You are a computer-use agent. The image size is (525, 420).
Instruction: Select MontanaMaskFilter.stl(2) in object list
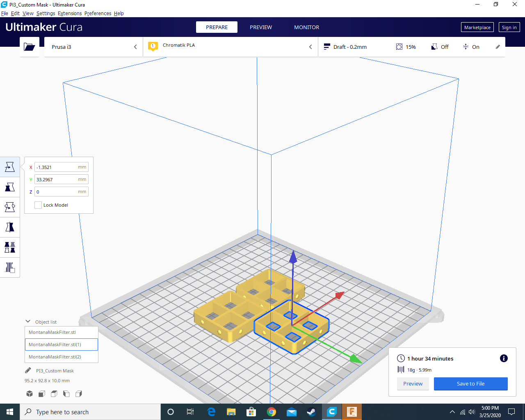[x=62, y=357]
